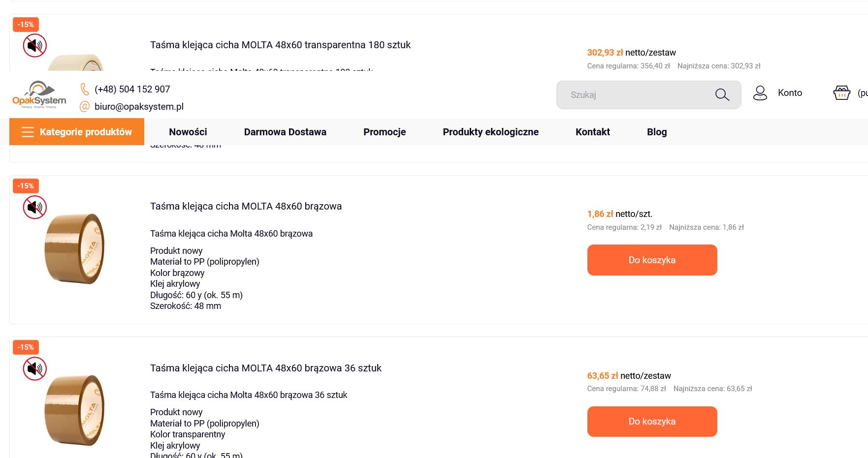The image size is (868, 458).
Task: Click the email at-sign icon
Action: 85,106
